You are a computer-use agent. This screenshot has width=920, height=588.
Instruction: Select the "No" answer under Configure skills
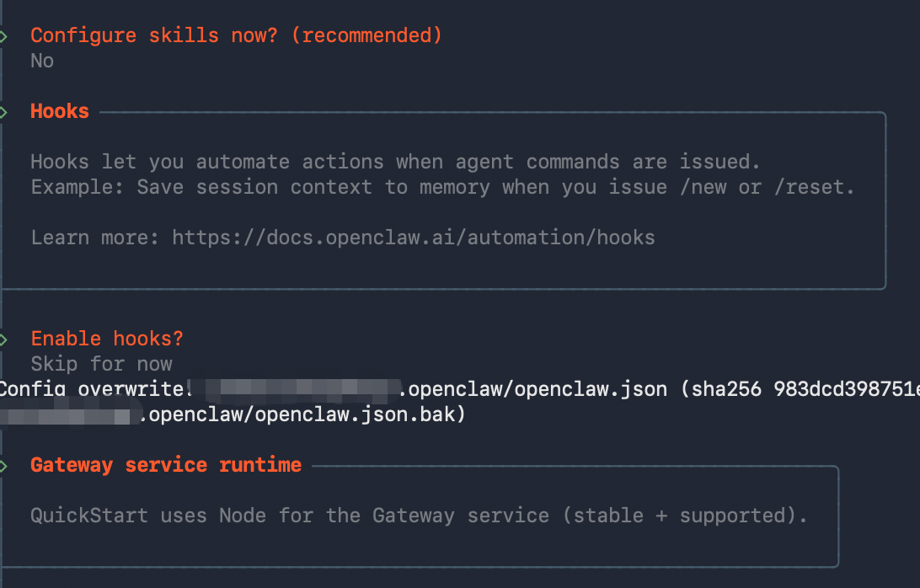42,61
